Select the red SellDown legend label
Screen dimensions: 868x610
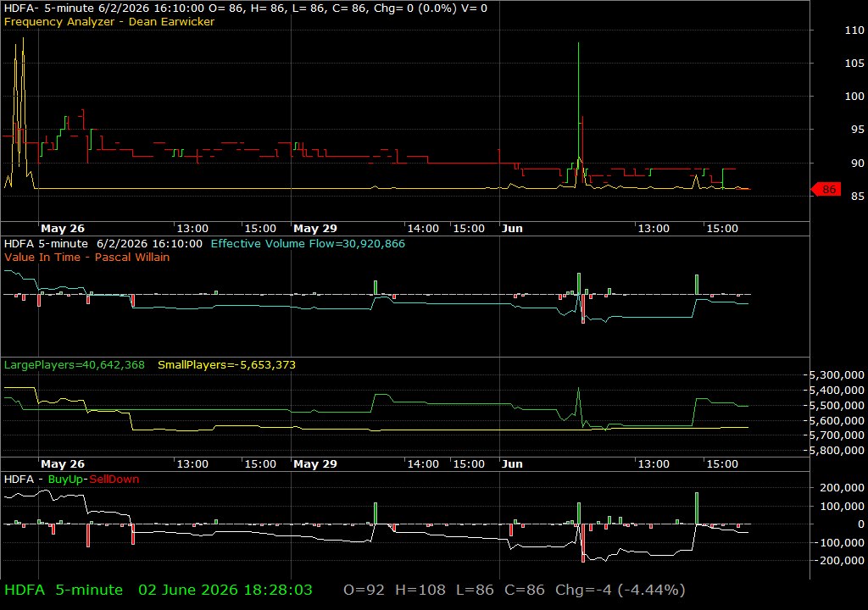(x=114, y=480)
